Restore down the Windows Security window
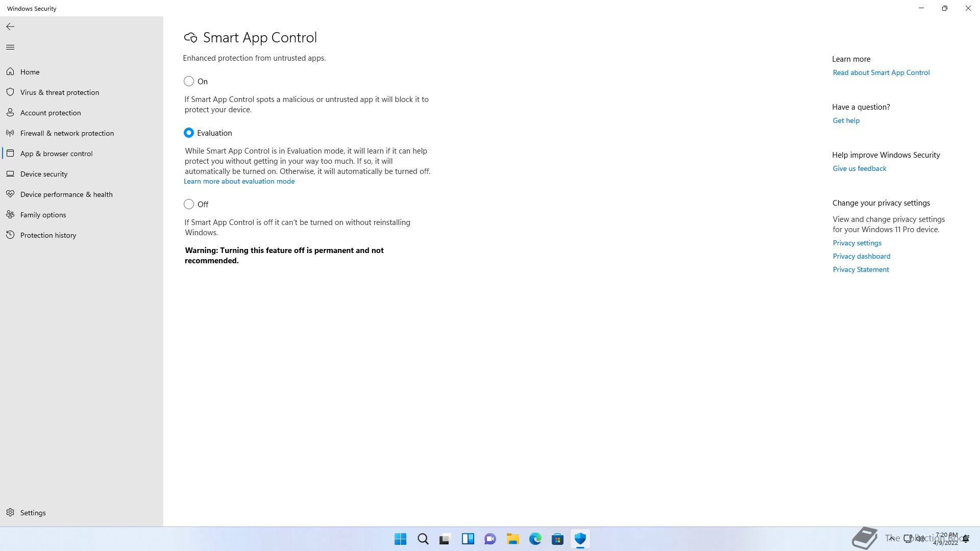This screenshot has width=980, height=551. coord(945,8)
